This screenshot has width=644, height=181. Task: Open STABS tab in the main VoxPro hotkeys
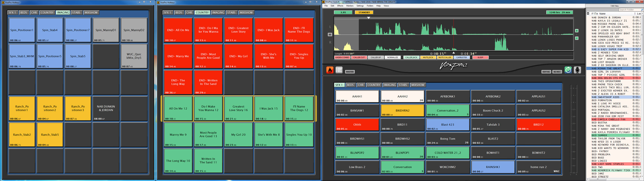click(x=403, y=85)
